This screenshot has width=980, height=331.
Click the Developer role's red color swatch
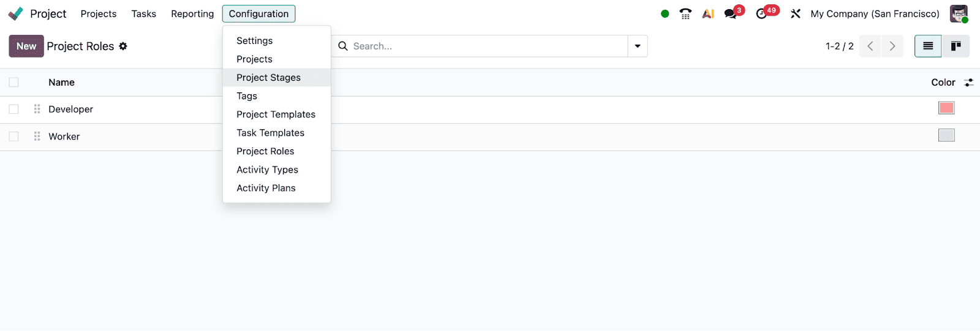[946, 108]
